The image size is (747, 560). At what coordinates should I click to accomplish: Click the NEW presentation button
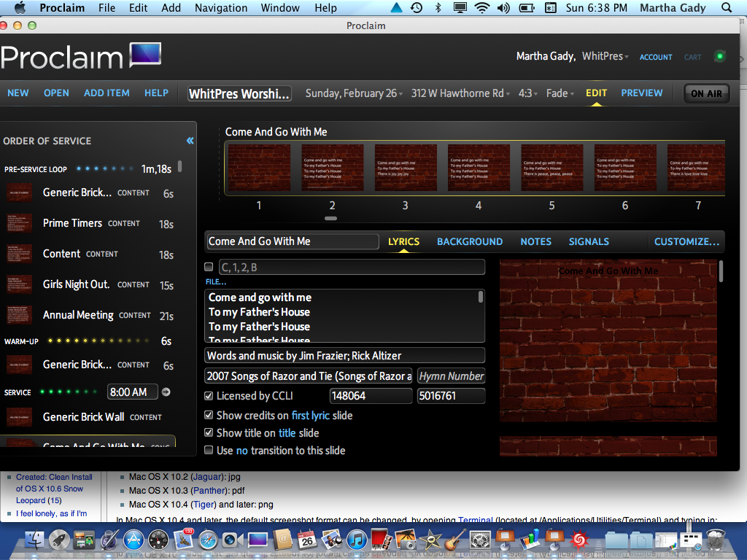click(18, 93)
